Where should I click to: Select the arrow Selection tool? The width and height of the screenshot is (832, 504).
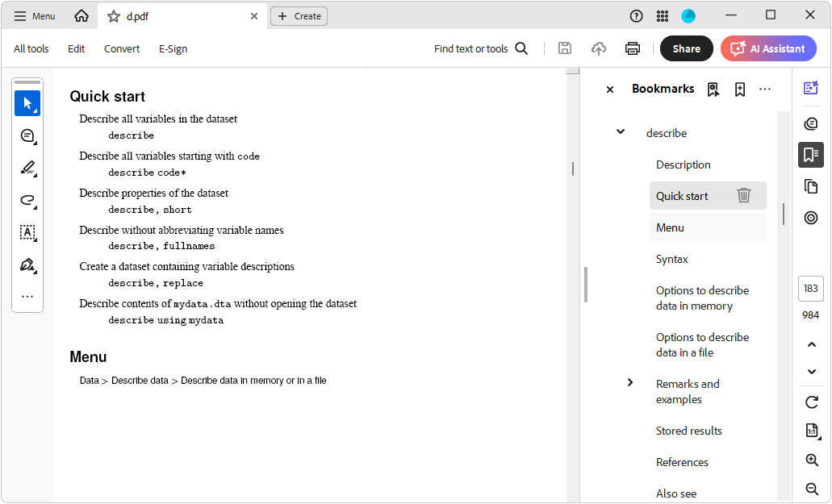click(27, 103)
